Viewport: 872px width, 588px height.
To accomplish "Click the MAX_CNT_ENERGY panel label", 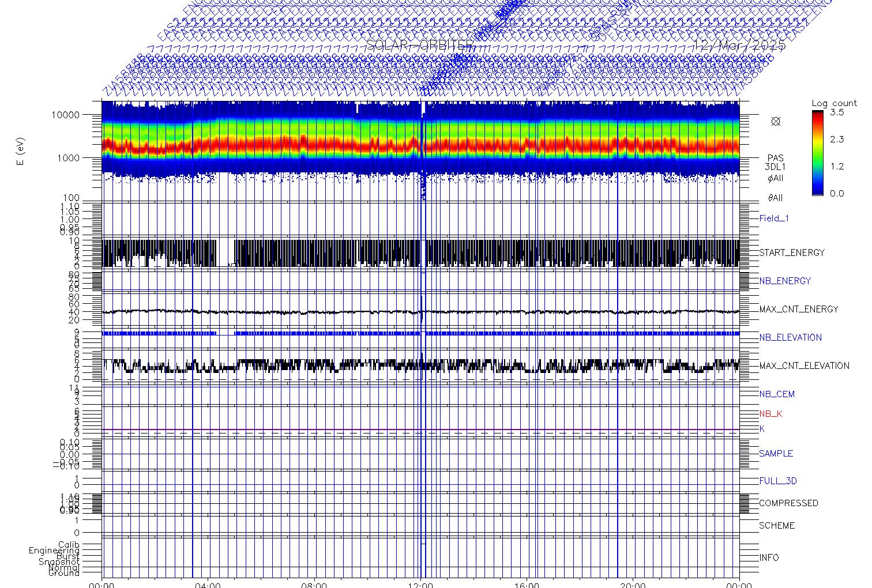I will coord(799,310).
